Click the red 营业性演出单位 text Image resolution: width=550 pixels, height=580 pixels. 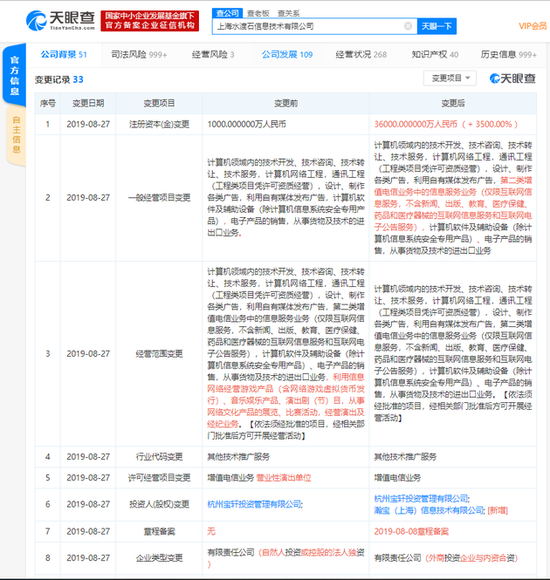[284, 478]
